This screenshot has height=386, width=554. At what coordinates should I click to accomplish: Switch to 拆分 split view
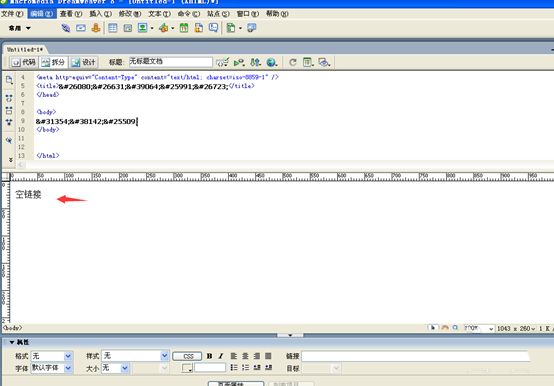53,63
